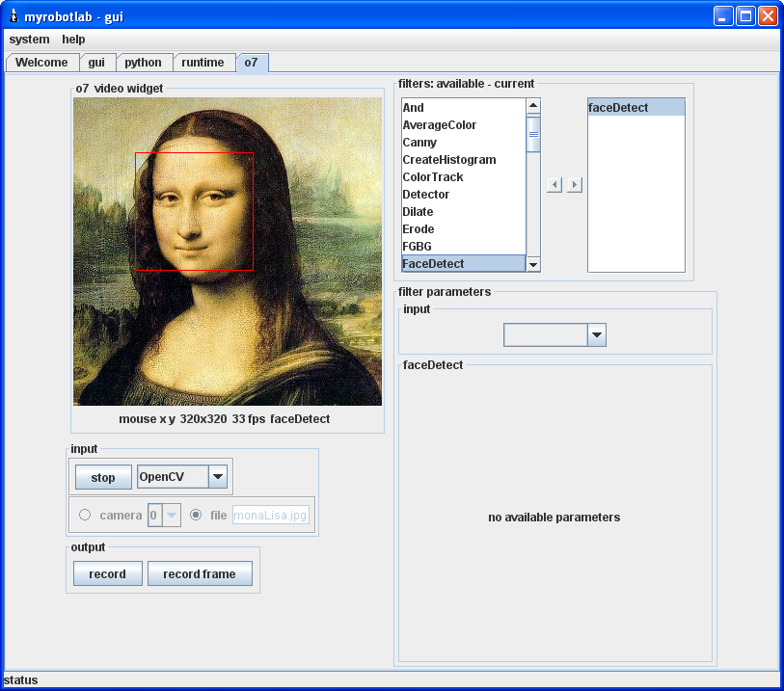Click the myrobotlab title bar icon

(13, 15)
